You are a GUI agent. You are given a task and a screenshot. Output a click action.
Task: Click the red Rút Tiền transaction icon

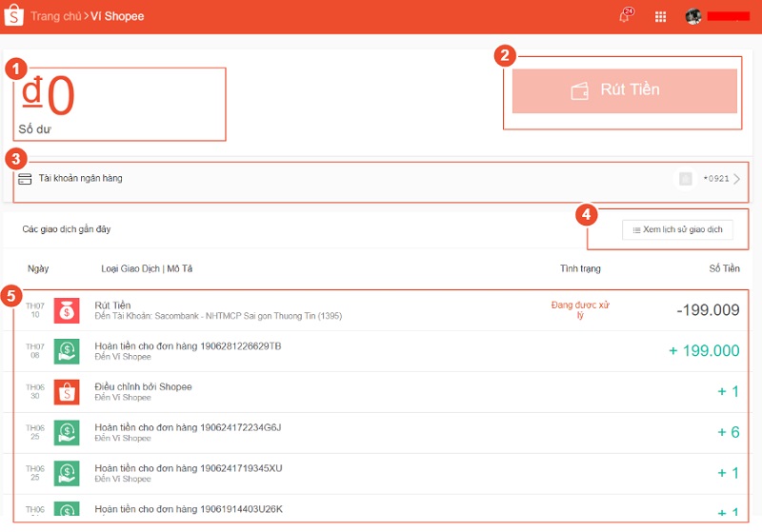point(67,310)
